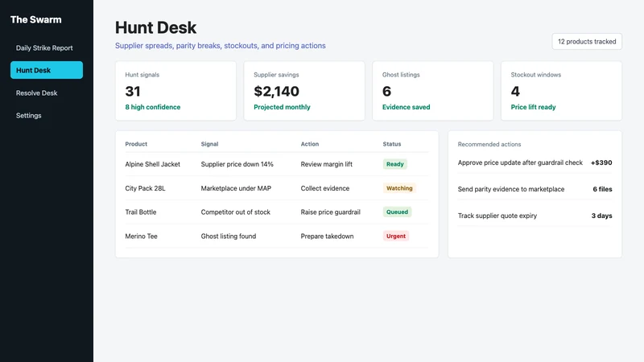The height and width of the screenshot is (362, 644).
Task: Click the 8 high confidence text
Action: click(x=153, y=107)
